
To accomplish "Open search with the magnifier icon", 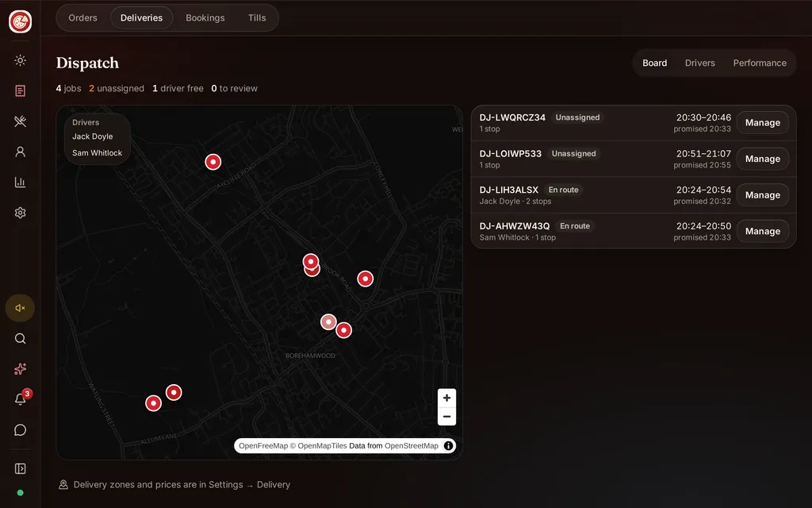I will click(x=20, y=338).
